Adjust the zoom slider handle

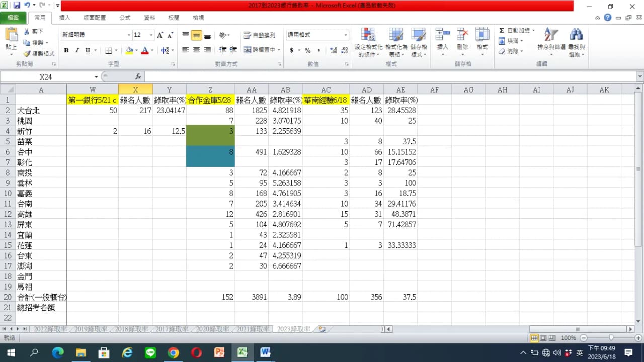[x=611, y=338]
